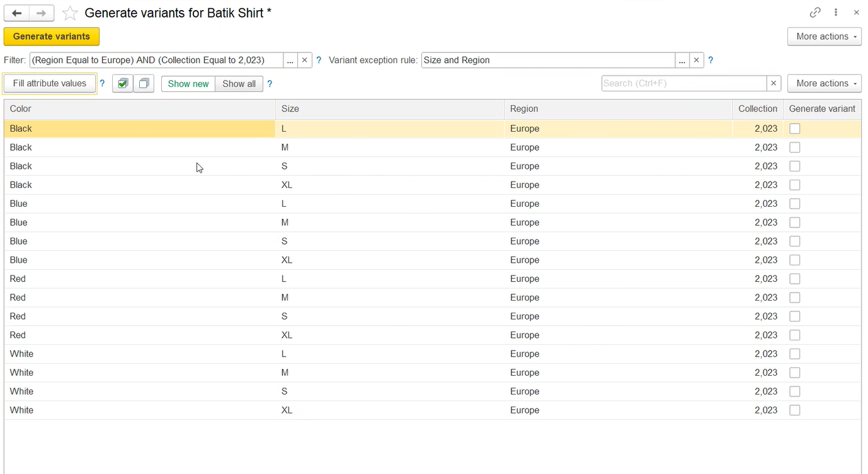Add page to favorites with star icon

click(70, 13)
